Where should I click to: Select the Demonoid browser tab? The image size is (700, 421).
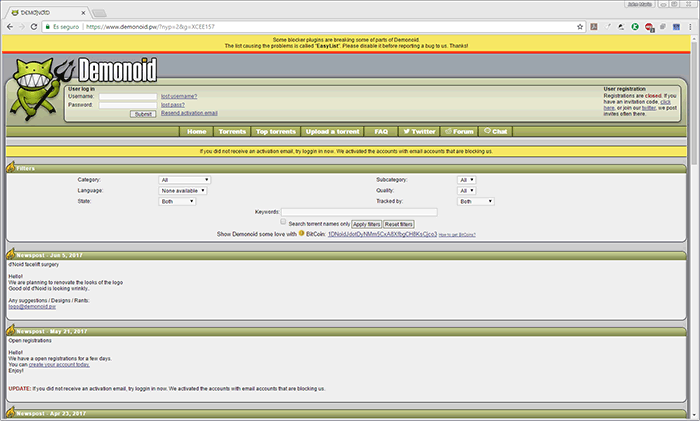[48, 13]
